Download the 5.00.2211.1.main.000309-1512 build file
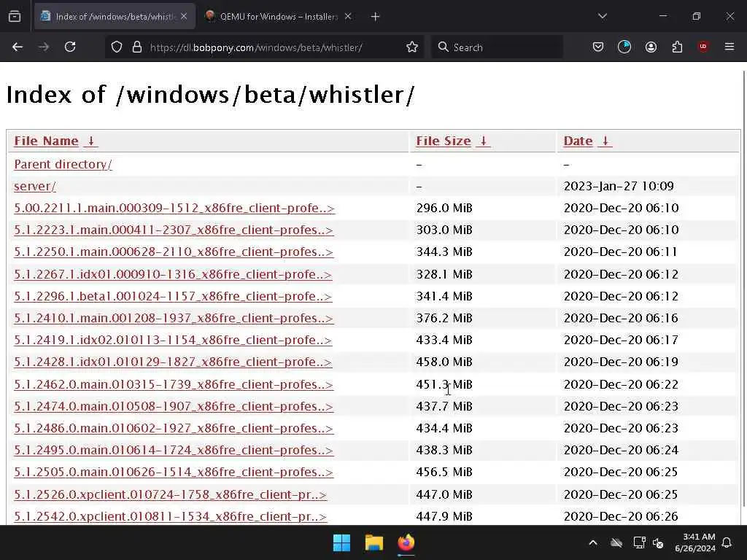This screenshot has height=560, width=747. pos(174,208)
